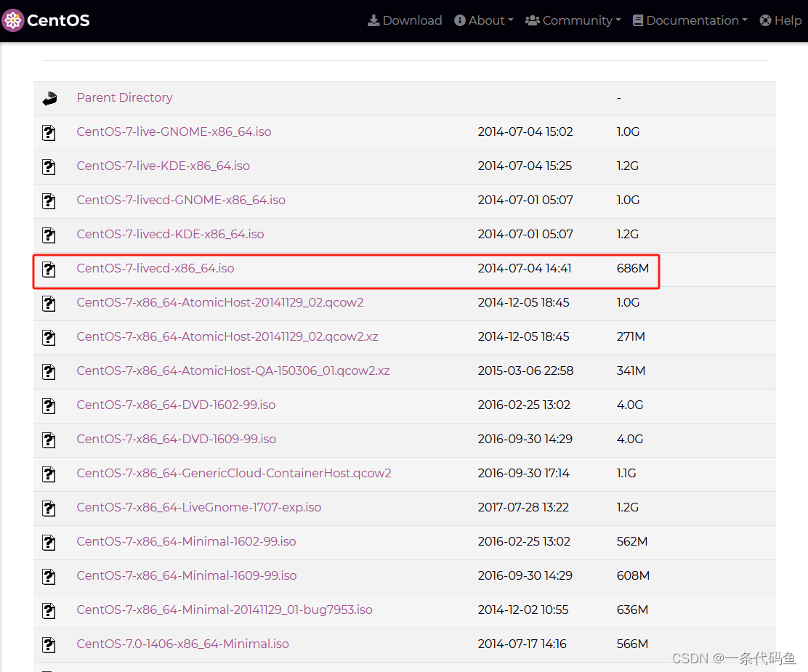Download CentOS-7-x86_64-LiveGnome-1707-exp.iso
Image resolution: width=808 pixels, height=672 pixels.
pyautogui.click(x=199, y=507)
